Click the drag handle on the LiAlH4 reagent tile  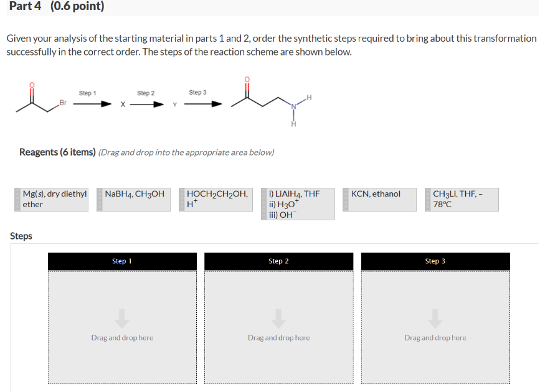point(263,202)
